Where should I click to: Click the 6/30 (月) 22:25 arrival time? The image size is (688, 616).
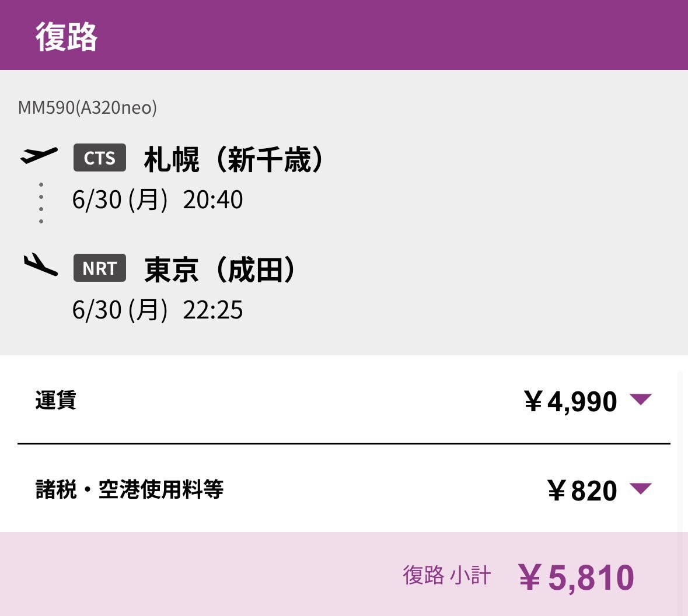(158, 310)
